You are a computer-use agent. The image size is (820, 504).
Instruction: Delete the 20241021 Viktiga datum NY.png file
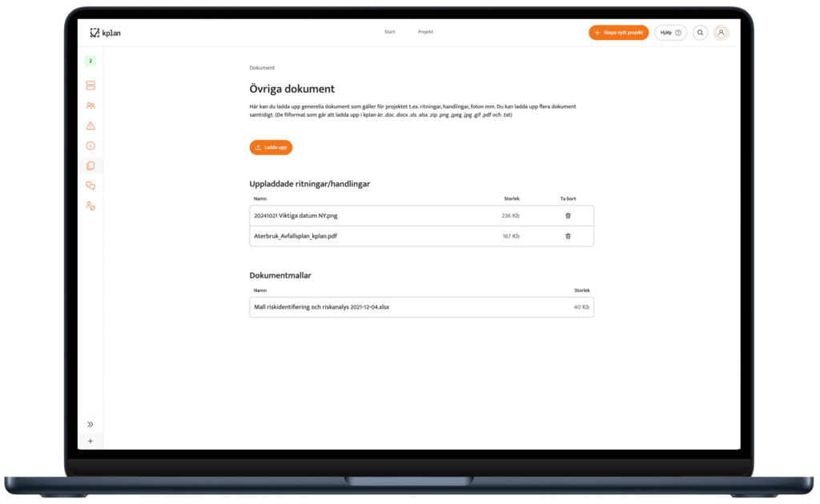point(568,215)
